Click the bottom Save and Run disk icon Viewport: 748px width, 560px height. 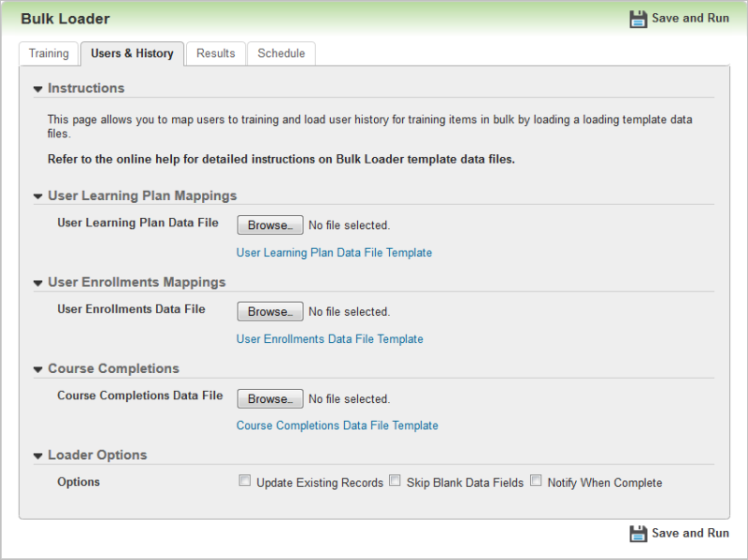(x=638, y=534)
